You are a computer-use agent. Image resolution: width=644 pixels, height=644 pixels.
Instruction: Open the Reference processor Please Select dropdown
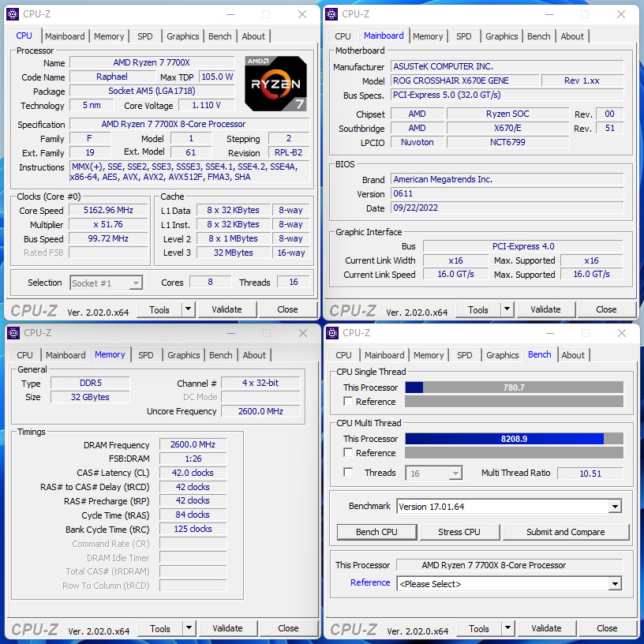point(615,584)
